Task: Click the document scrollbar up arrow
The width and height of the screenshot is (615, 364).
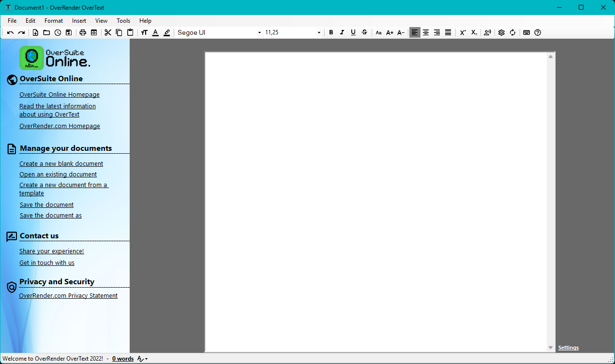Action: click(551, 57)
